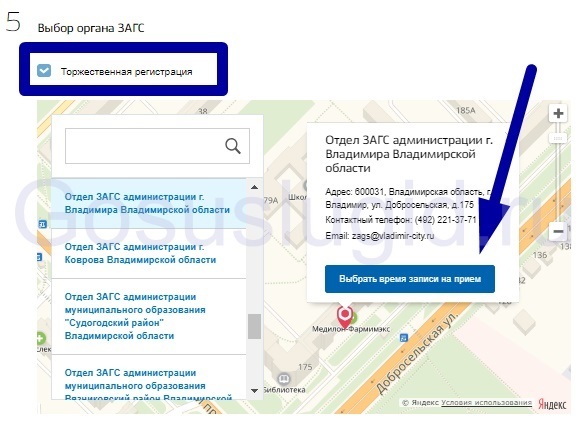Click the list scrollbar thumb
This screenshot has width=588, height=427.
[255, 327]
